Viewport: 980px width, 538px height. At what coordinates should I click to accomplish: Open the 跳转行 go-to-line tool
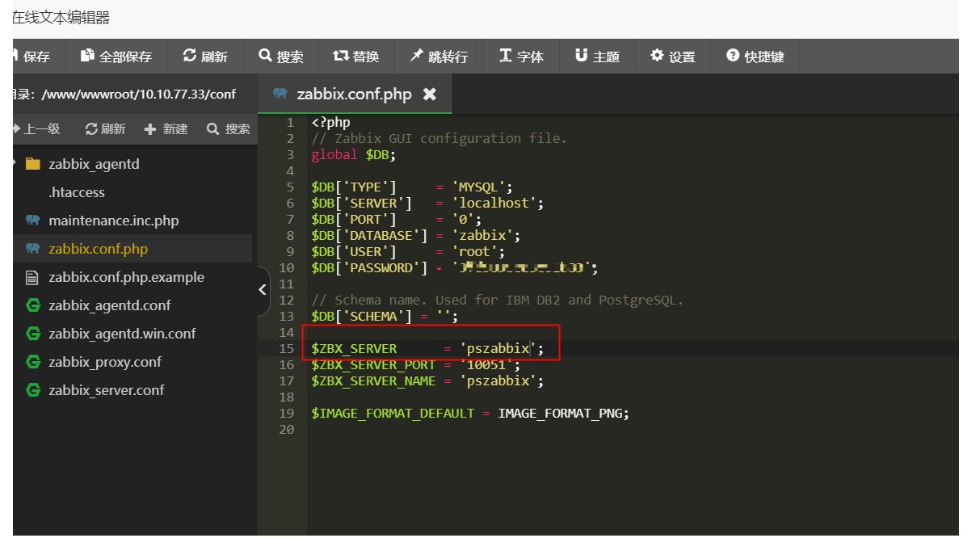(x=439, y=57)
